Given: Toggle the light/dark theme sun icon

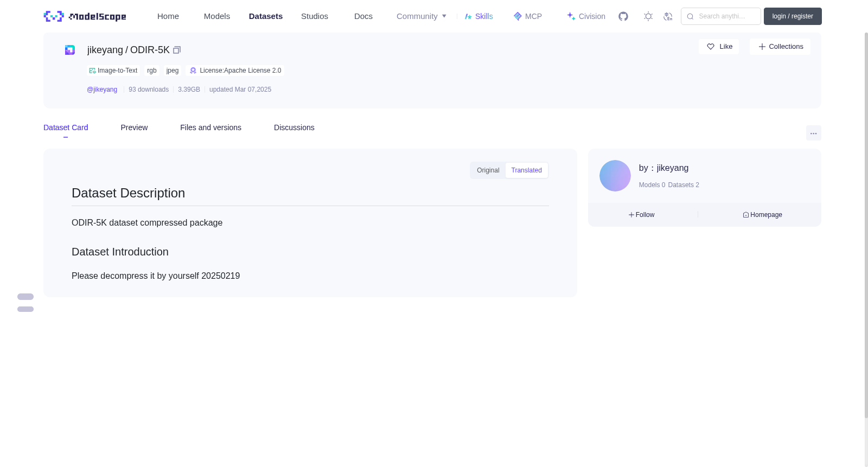Looking at the screenshot, I should click(x=648, y=16).
